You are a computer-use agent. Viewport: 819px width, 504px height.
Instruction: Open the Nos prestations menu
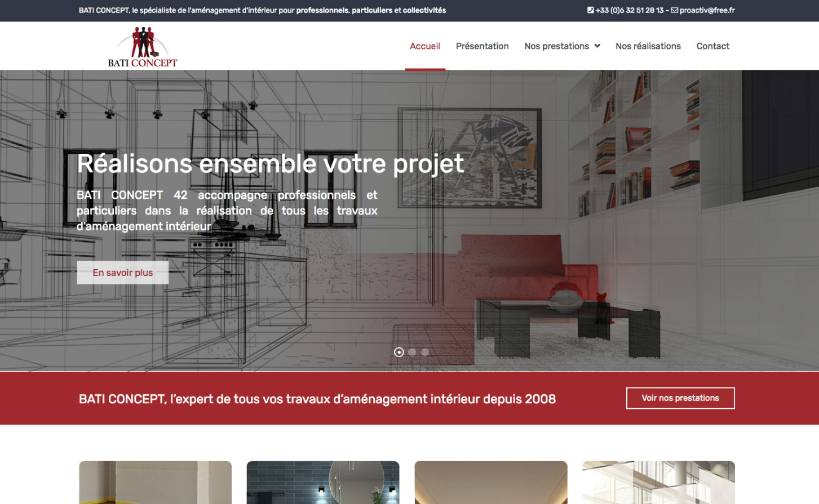(x=557, y=46)
